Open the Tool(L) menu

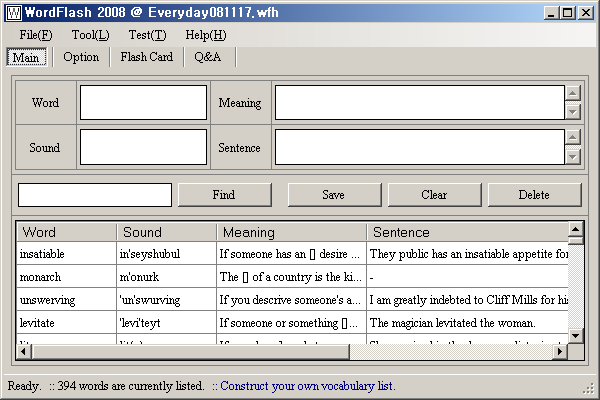(x=91, y=35)
